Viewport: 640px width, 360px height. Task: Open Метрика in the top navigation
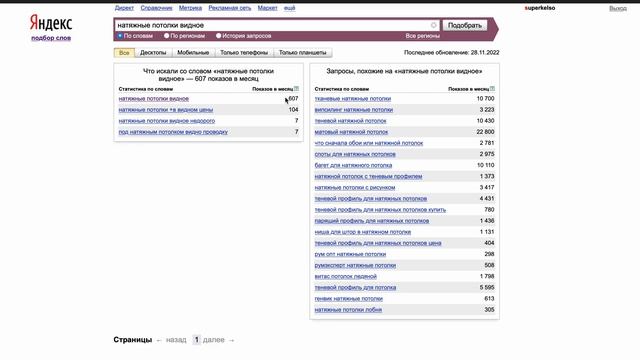tap(190, 8)
